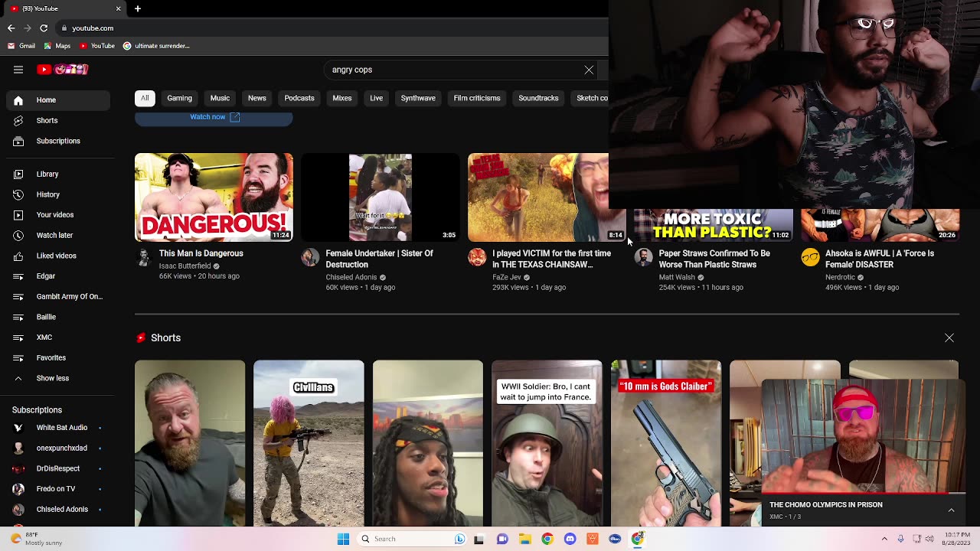980x551 pixels.
Task: Select the News filter chip
Action: [257, 98]
